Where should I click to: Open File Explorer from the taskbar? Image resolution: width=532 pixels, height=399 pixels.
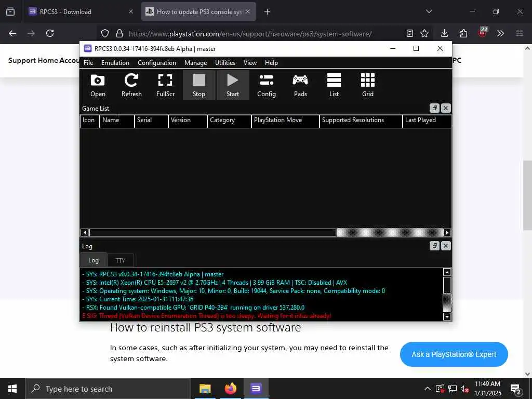[x=205, y=389]
